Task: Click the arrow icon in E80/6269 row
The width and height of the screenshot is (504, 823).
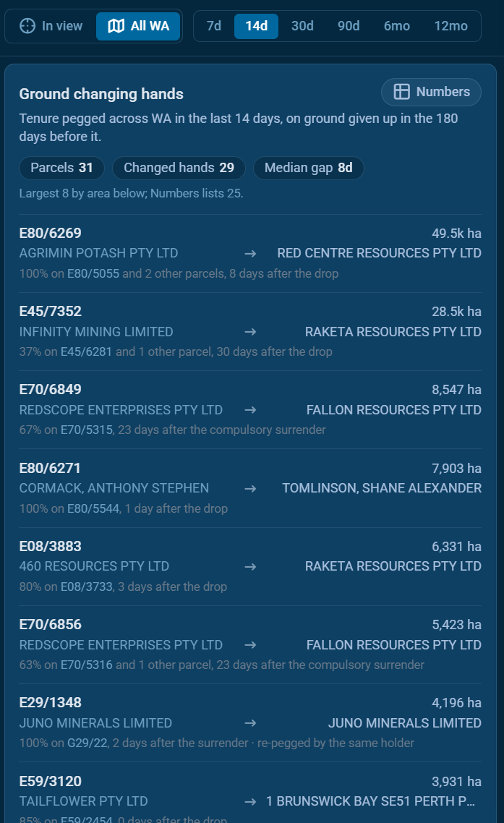Action: coord(250,254)
